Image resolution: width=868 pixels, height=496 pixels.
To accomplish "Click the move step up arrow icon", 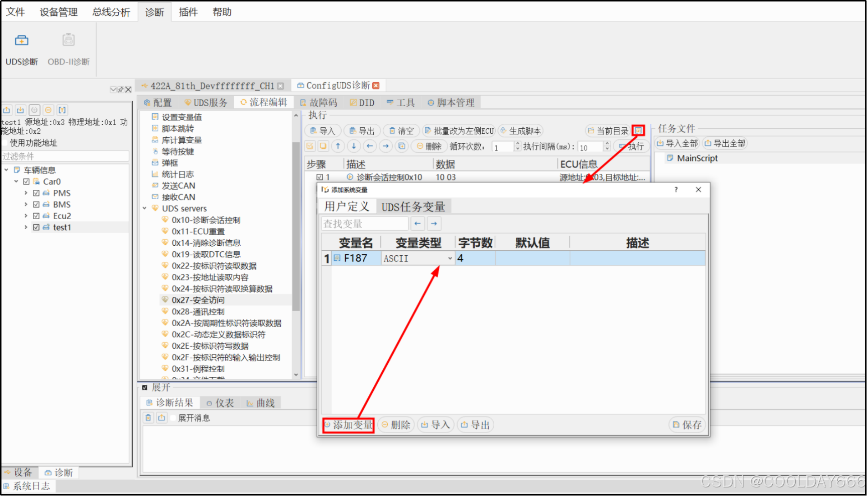I will click(x=338, y=146).
